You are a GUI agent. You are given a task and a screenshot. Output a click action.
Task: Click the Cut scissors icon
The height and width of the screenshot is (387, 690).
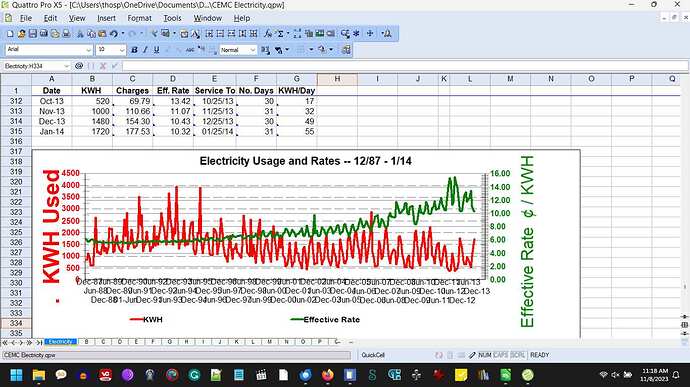click(x=80, y=33)
